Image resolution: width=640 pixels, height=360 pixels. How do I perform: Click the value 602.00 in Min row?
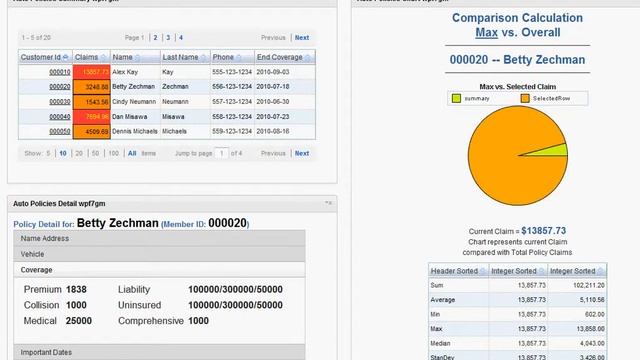[595, 314]
